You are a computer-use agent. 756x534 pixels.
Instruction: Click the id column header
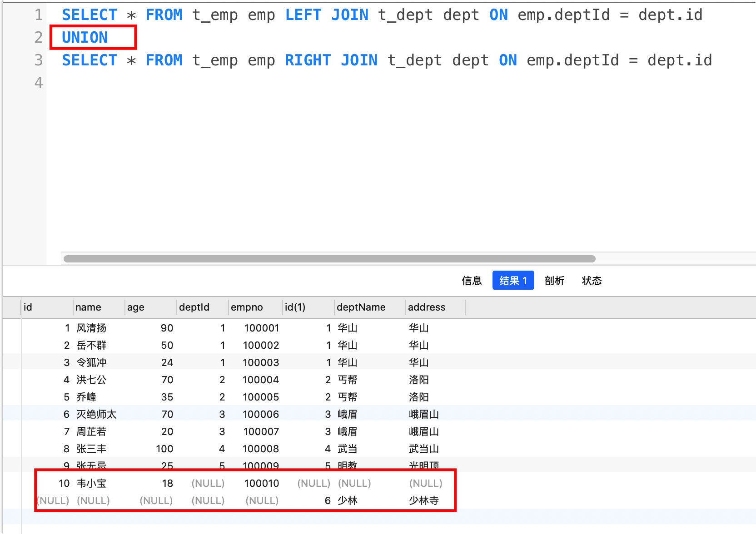pos(28,307)
